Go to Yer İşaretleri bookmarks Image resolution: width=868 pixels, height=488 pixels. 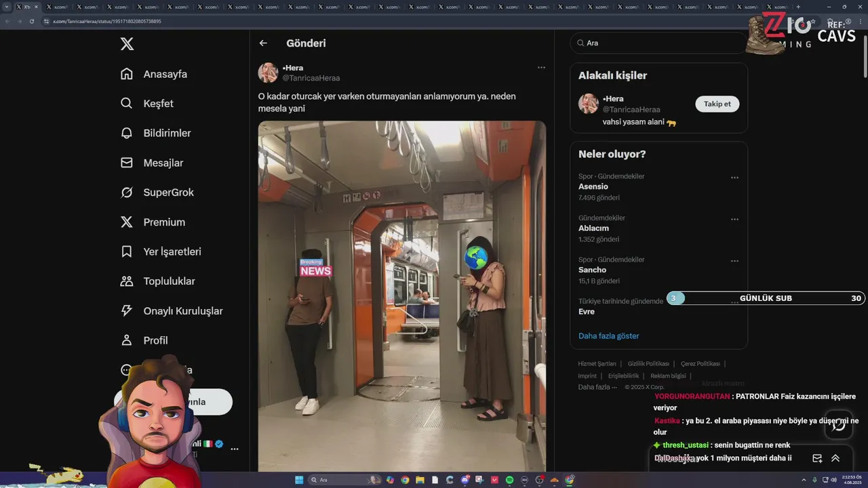tap(161, 251)
